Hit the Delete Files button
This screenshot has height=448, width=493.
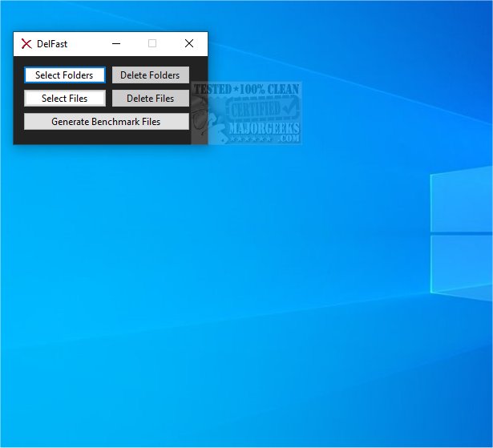pos(150,99)
